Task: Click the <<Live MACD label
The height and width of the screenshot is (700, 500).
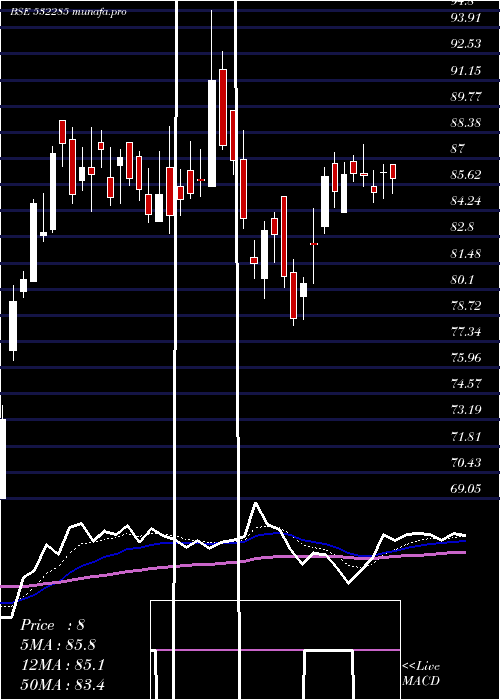Action: coord(421,673)
